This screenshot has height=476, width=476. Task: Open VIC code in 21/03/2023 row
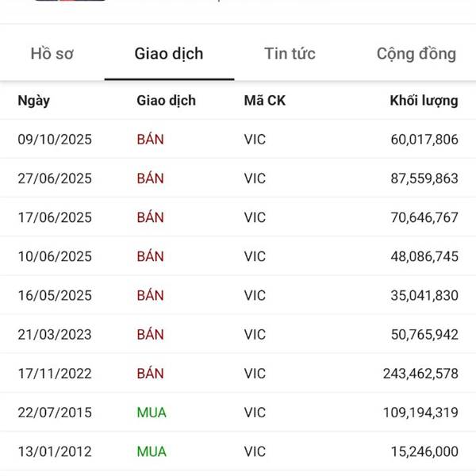[x=255, y=334]
